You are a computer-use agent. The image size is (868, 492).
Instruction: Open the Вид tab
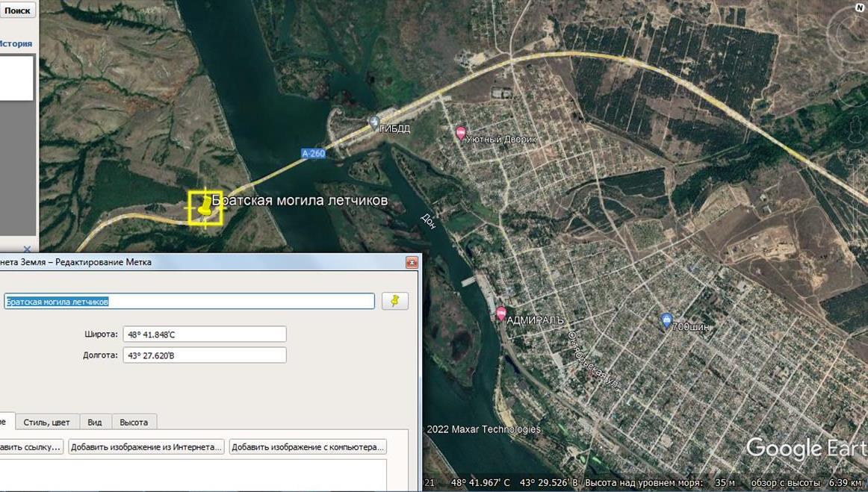(95, 422)
